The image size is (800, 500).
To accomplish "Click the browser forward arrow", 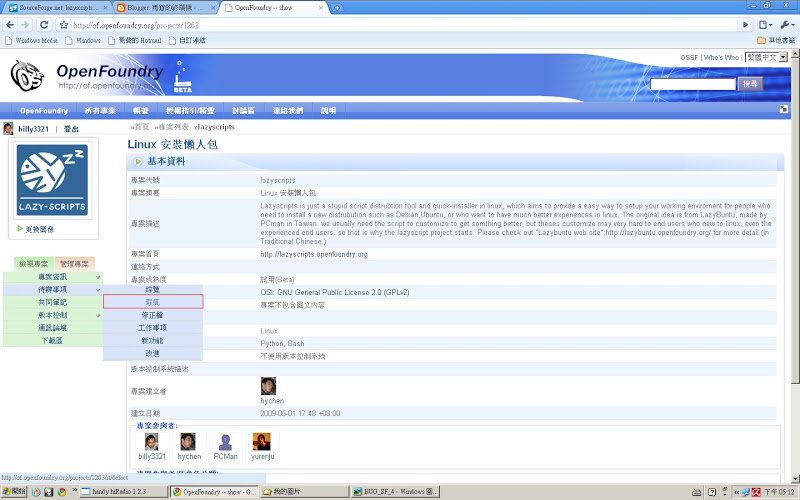I will [25, 24].
